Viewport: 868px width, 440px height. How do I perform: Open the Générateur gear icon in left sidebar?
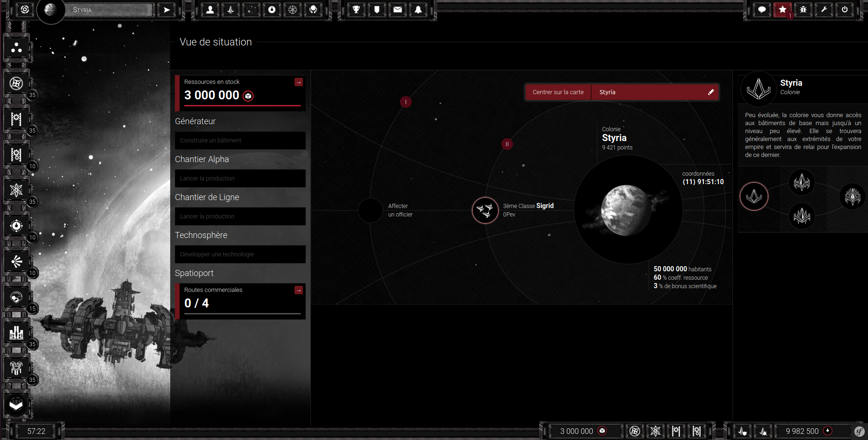coord(16,83)
